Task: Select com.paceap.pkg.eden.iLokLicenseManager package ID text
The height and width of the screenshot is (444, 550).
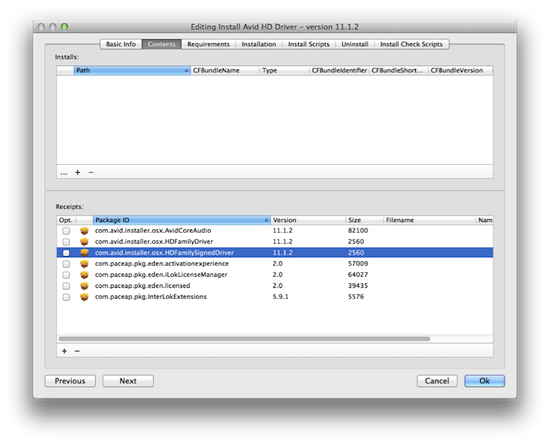Action: 161,275
